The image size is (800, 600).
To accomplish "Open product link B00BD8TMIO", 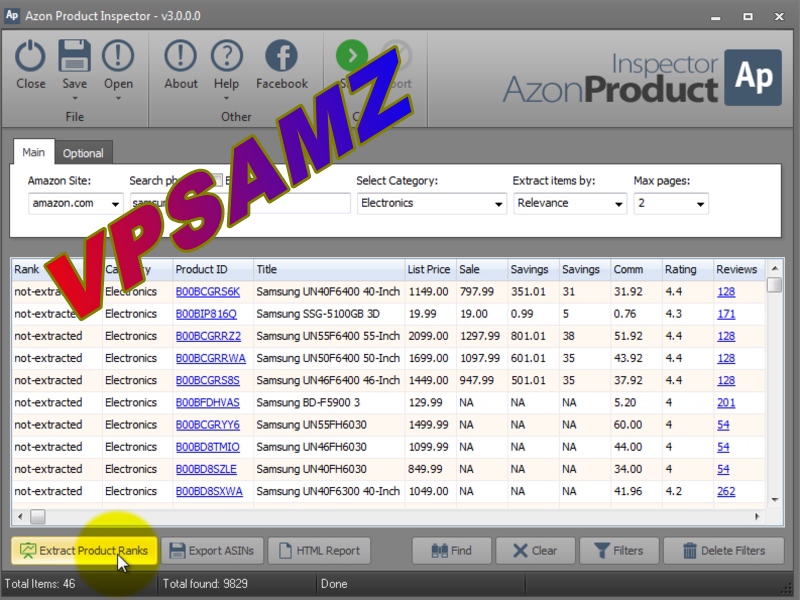I will tap(208, 447).
